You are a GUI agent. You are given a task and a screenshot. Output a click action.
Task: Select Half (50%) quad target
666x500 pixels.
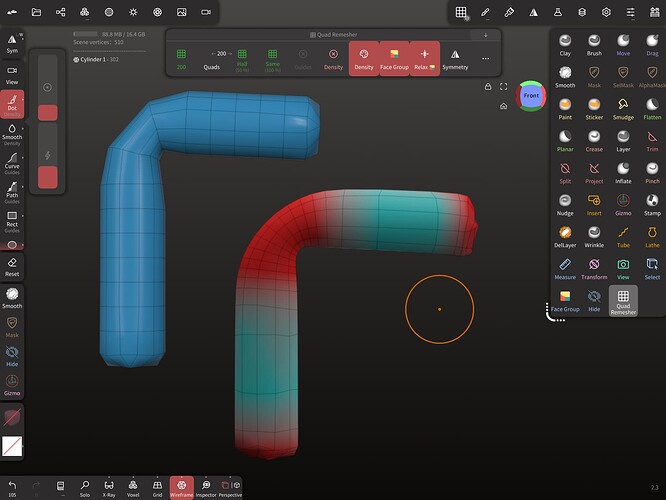pyautogui.click(x=242, y=59)
